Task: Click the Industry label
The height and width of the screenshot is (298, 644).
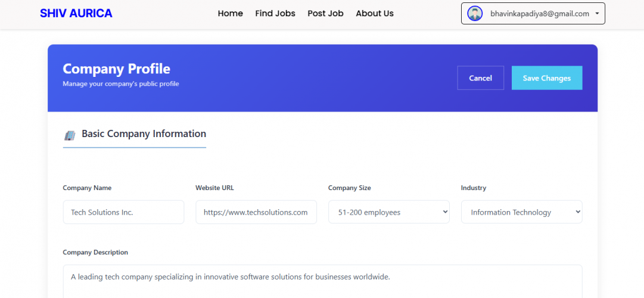Action: tap(474, 188)
